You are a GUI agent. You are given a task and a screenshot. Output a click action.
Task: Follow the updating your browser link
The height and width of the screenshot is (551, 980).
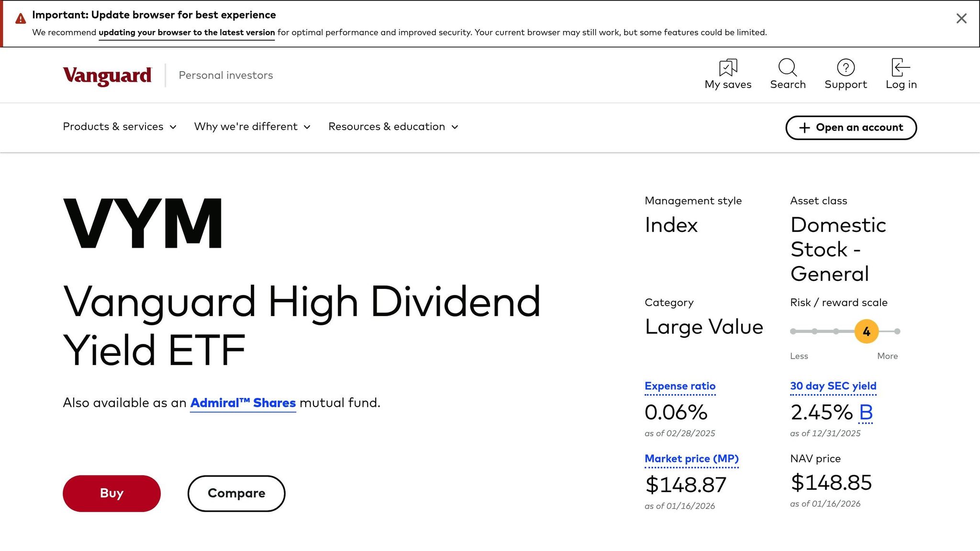tap(186, 33)
